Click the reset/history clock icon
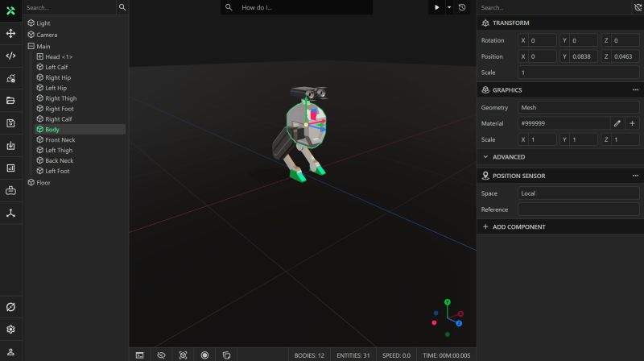The width and height of the screenshot is (644, 361). 462,7
